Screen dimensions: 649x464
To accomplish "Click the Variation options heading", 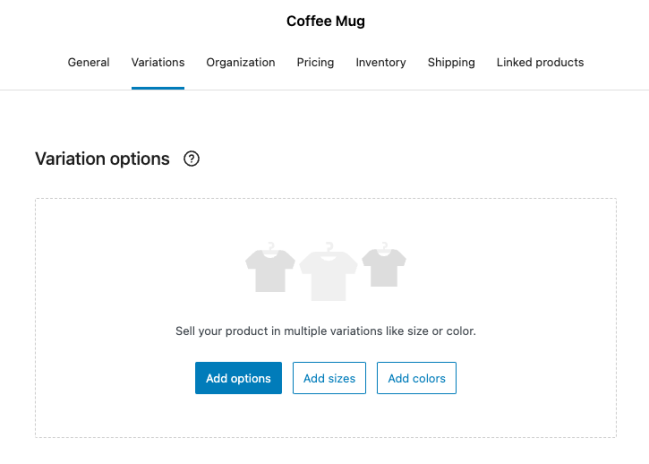I will [102, 159].
